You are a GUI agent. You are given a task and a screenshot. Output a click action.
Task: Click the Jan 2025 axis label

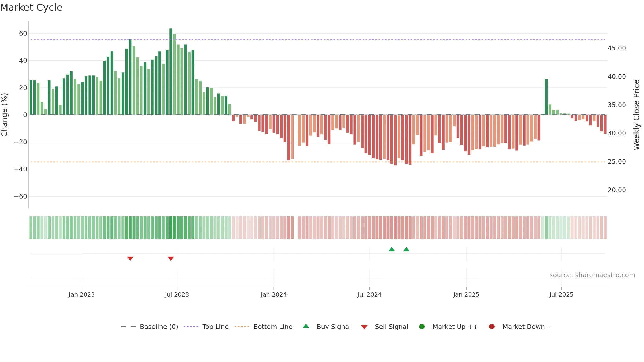466,295
